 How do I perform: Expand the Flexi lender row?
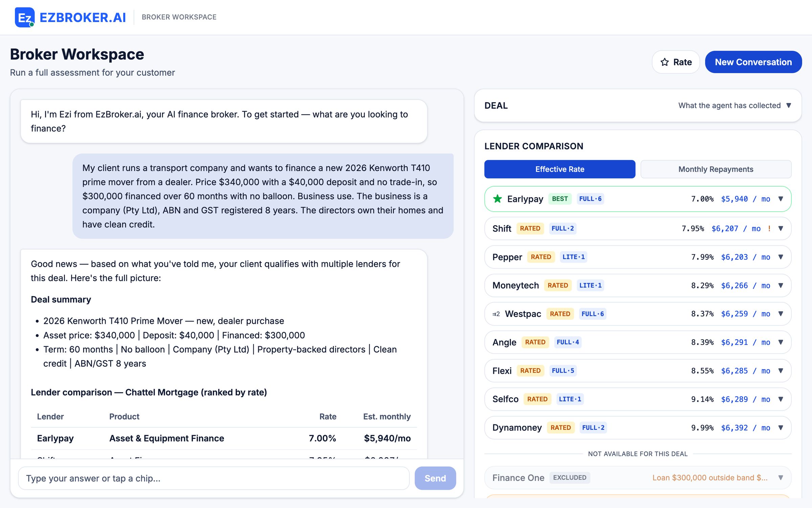click(x=781, y=371)
